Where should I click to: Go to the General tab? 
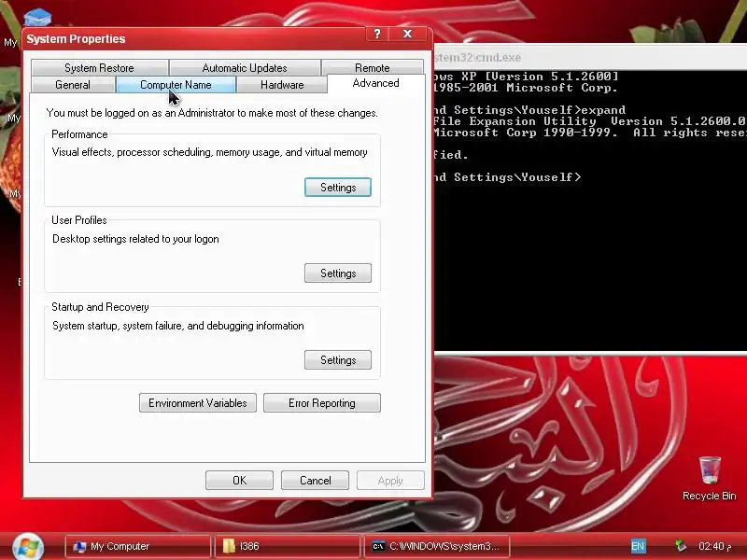point(73,85)
